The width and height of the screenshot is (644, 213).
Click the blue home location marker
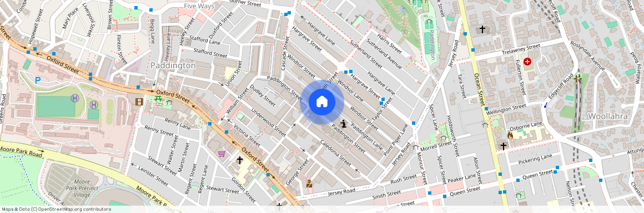coord(322,102)
